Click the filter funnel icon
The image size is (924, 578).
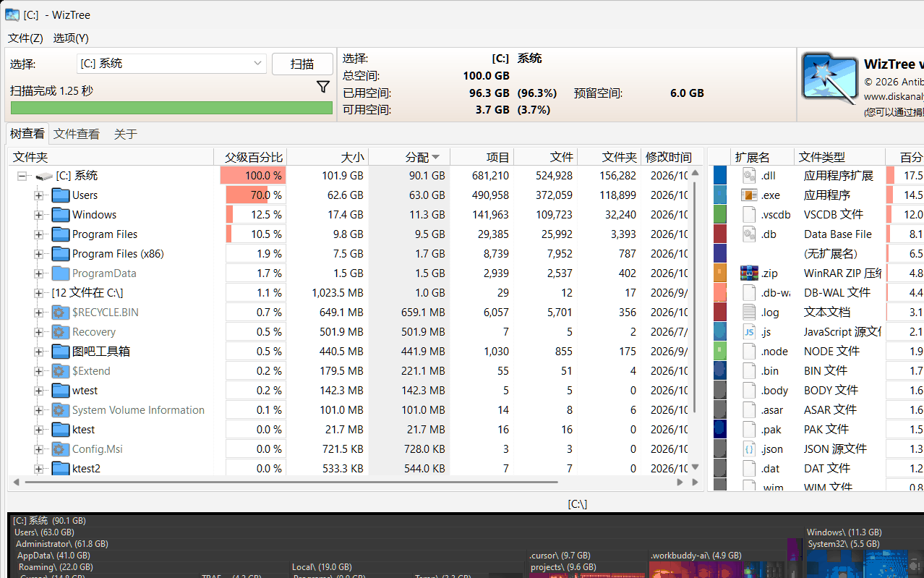(323, 87)
